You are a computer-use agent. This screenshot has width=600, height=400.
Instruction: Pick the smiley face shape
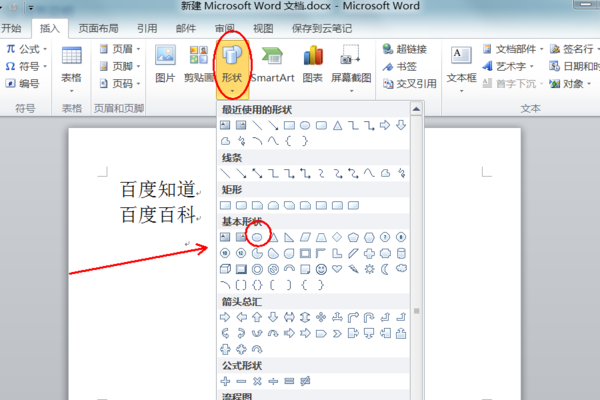[321, 269]
